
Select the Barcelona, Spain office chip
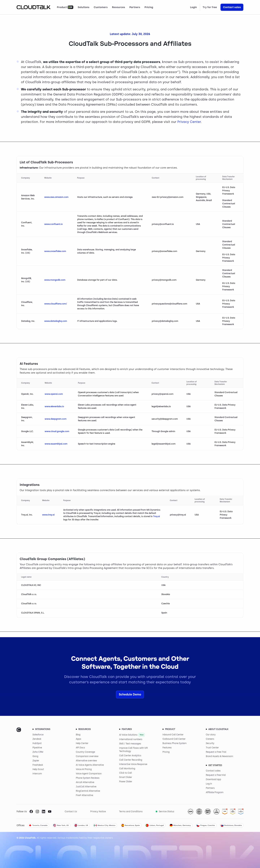pos(131,825)
